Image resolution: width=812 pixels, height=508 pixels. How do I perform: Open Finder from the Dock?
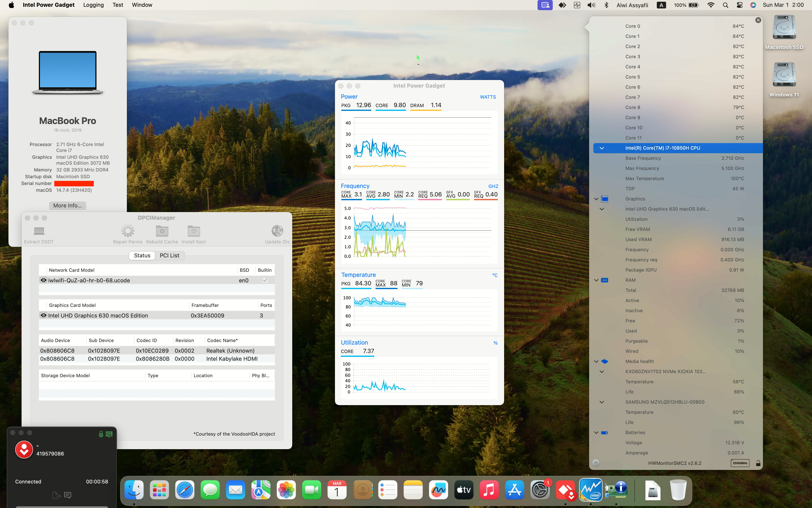point(134,490)
